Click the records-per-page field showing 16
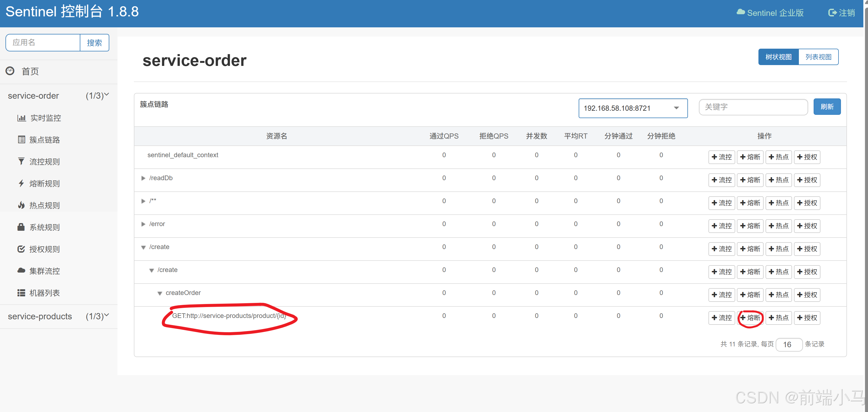The height and width of the screenshot is (412, 868). point(789,344)
